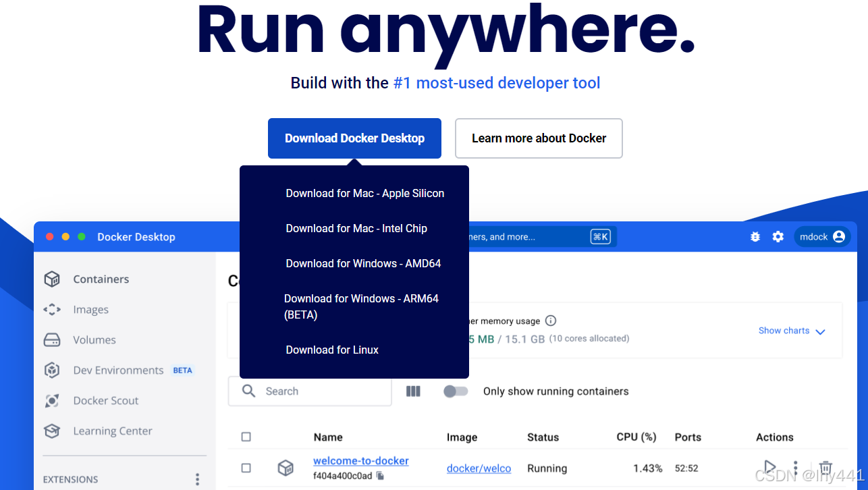
Task: Sort by the Name column header
Action: (x=328, y=437)
